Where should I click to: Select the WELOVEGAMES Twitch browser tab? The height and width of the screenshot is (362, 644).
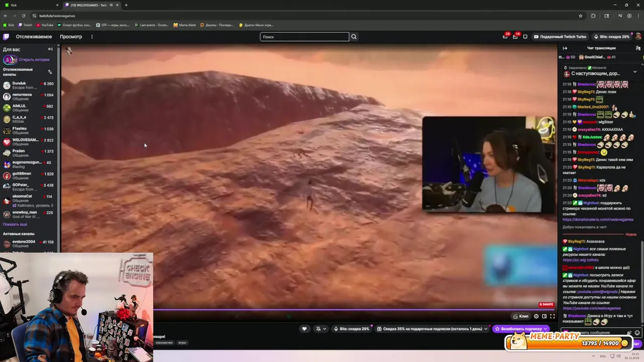92,5
